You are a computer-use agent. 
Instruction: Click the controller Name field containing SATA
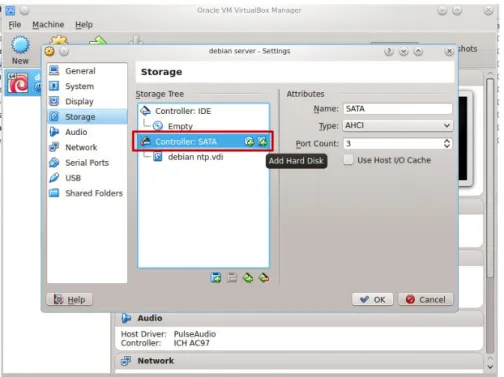pos(398,109)
